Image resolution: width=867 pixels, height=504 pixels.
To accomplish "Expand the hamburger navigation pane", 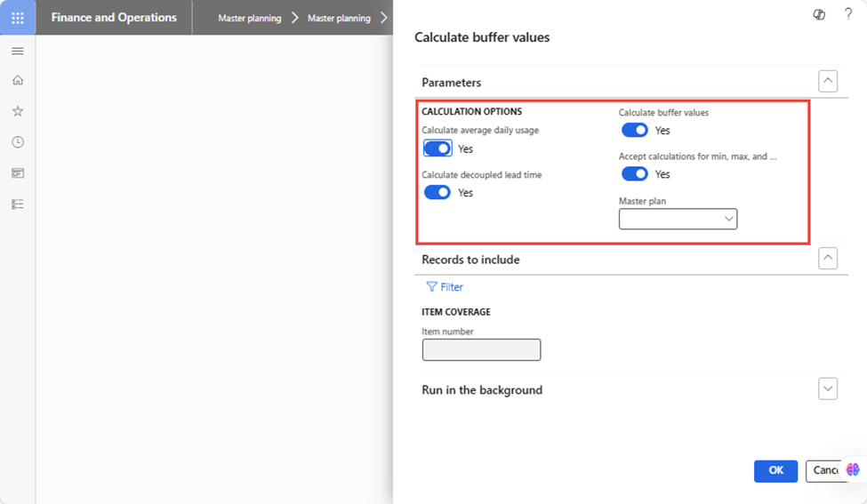I will click(18, 52).
